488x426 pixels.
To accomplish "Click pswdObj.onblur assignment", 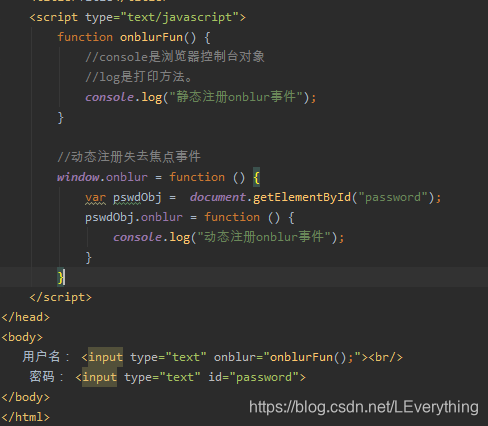I will (134, 217).
